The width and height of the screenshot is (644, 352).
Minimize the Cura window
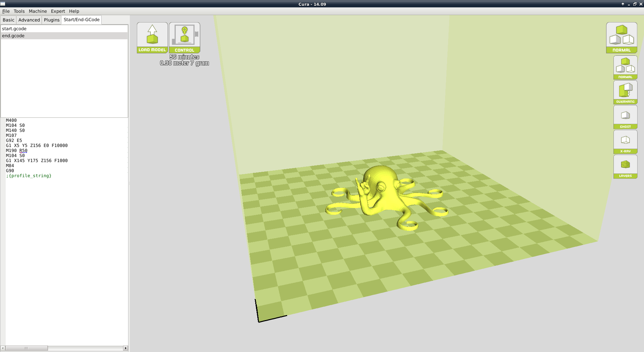[x=629, y=4]
